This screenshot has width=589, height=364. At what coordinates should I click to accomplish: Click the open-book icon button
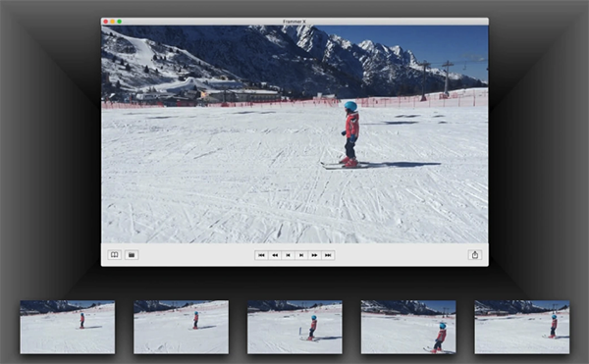pos(115,255)
